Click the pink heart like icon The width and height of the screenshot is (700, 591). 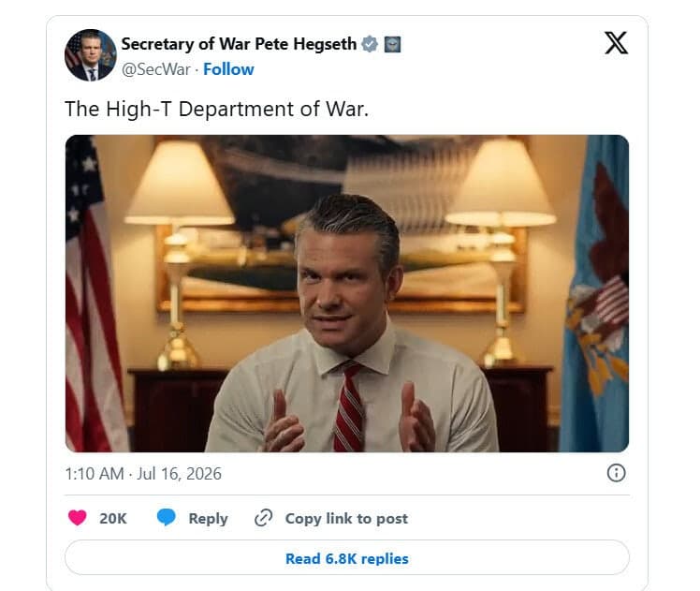coord(78,518)
